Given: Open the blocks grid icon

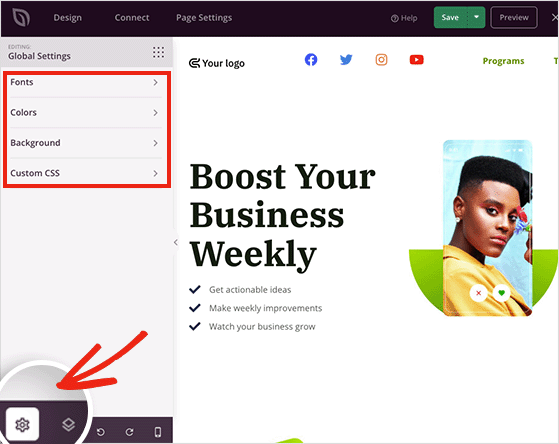Looking at the screenshot, I should pos(158,52).
